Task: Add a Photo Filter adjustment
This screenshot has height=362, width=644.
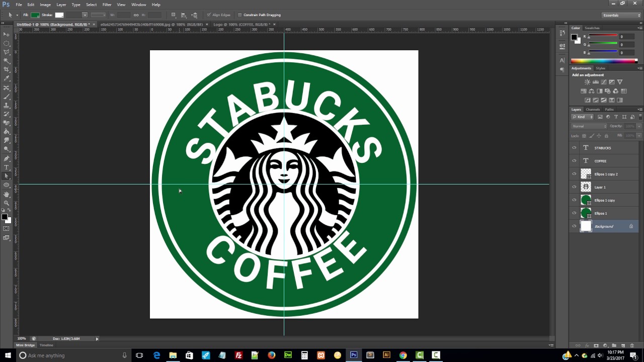Action: (608, 91)
